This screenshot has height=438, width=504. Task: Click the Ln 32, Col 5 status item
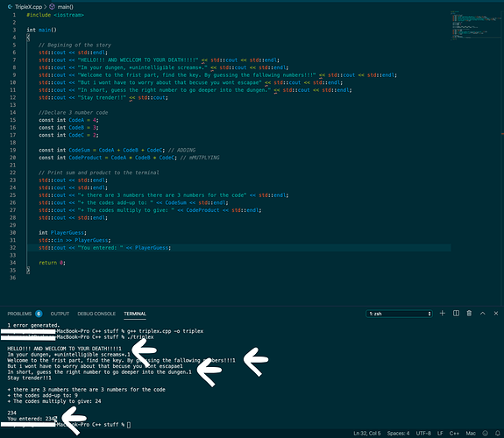click(x=366, y=433)
